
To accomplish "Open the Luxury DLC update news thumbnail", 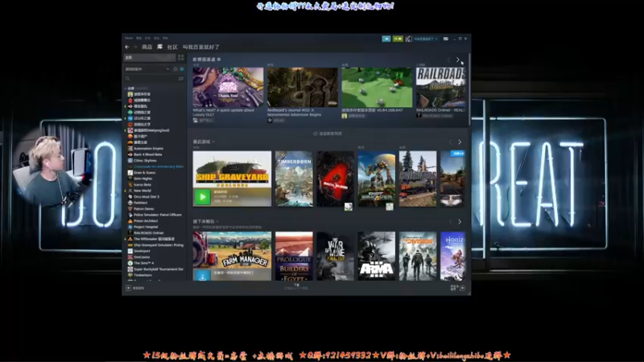I will tap(228, 88).
